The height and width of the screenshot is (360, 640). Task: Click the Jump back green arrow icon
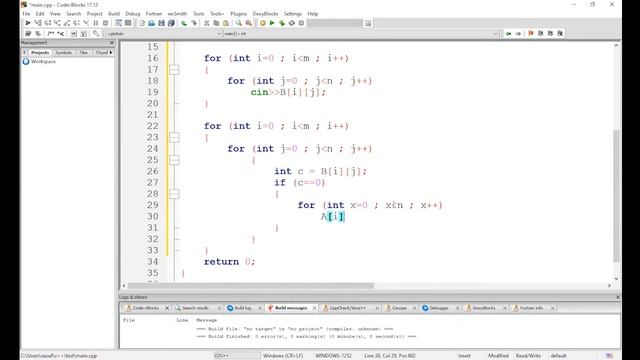(509, 33)
